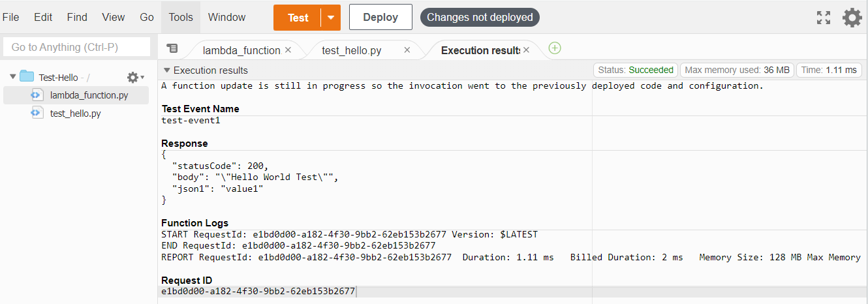This screenshot has height=304, width=868.
Task: Open the Test button dropdown arrow
Action: coord(331,18)
